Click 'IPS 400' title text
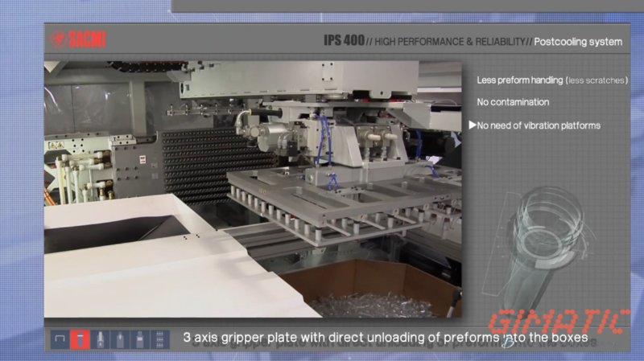Image resolution: width=644 pixels, height=361 pixels. 344,40
